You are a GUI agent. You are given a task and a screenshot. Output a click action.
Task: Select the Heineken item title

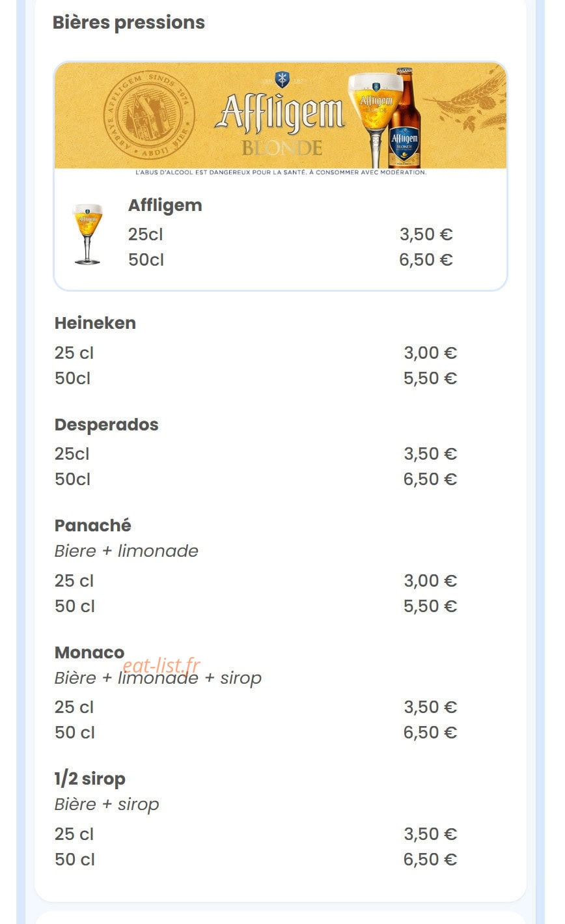point(95,323)
